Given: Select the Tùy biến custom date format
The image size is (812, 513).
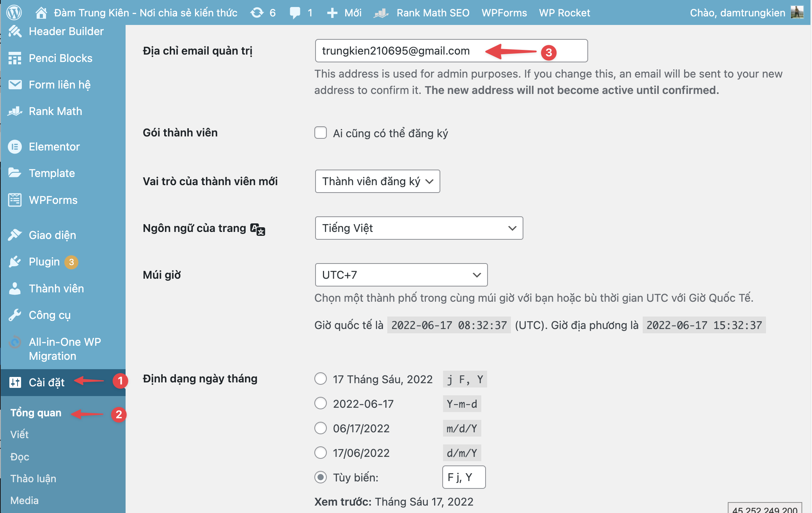Looking at the screenshot, I should tap(321, 477).
